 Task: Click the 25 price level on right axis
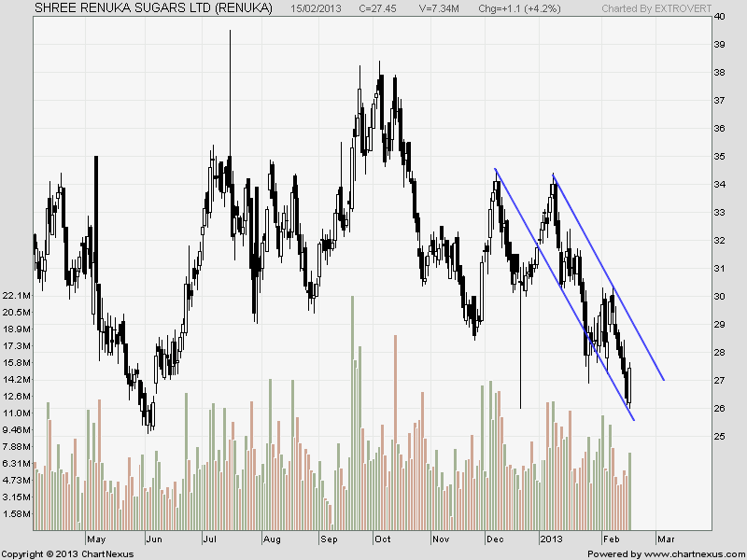719,436
